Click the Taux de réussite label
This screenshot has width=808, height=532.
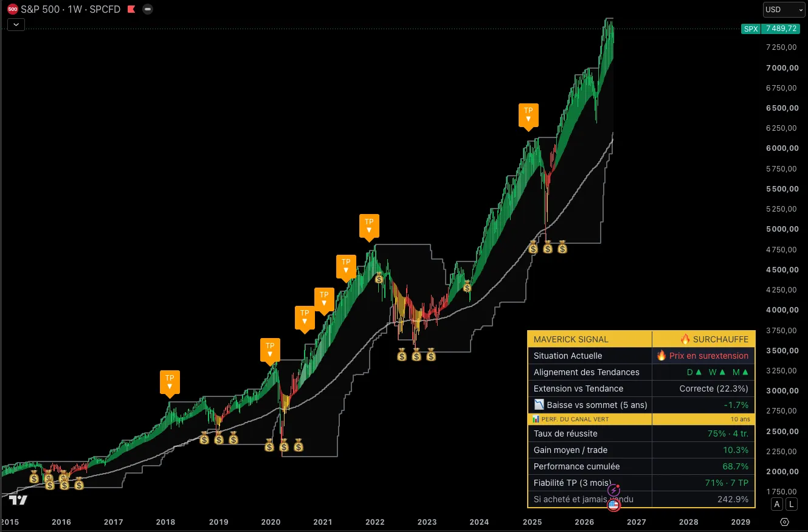click(x=565, y=434)
